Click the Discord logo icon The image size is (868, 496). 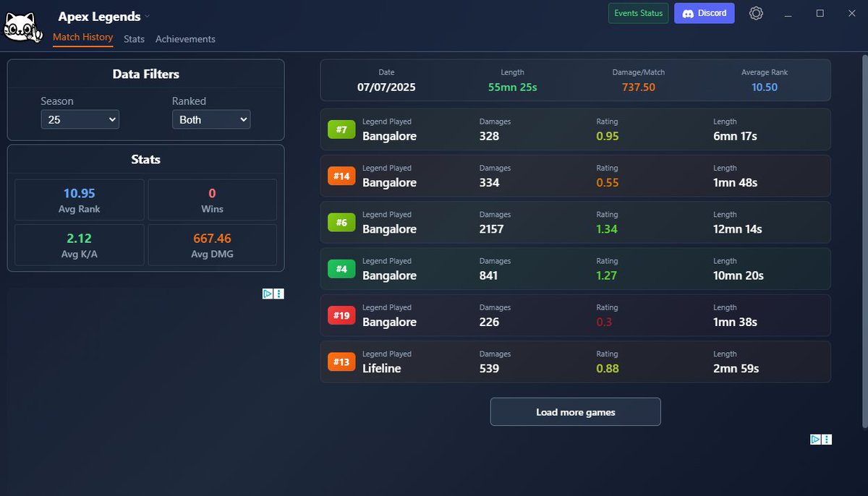pyautogui.click(x=689, y=13)
